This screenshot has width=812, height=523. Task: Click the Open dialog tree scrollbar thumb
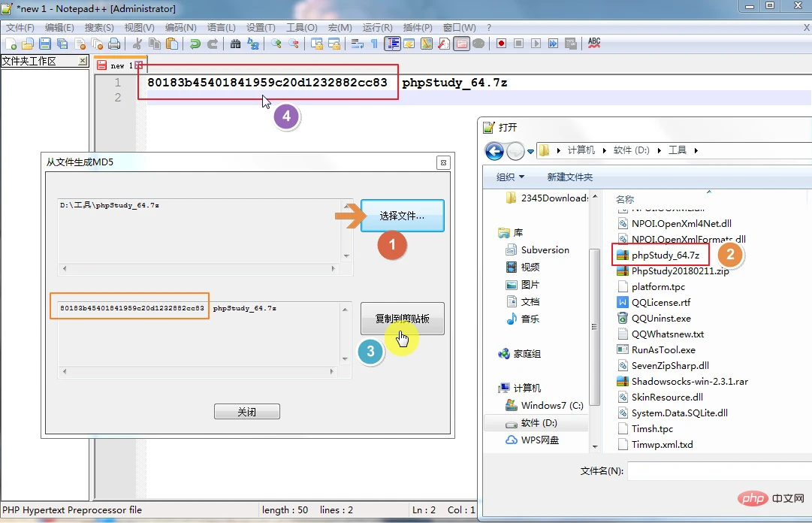tap(594, 326)
